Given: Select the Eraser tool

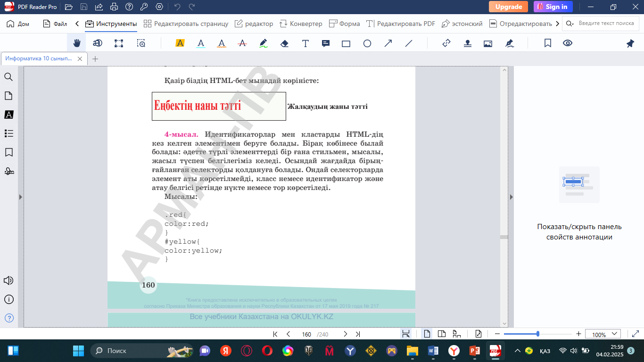Looking at the screenshot, I should coord(284,43).
